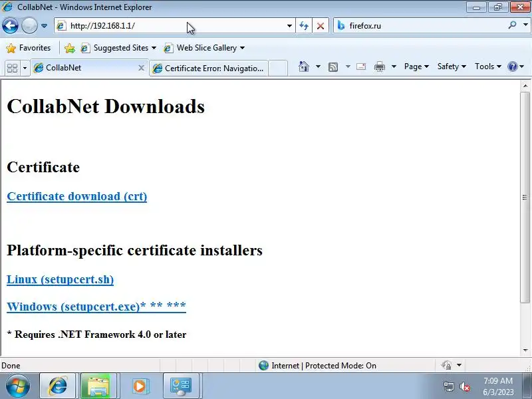Click the Add to Favorites Bar star icon
The height and width of the screenshot is (399, 532).
click(x=70, y=48)
